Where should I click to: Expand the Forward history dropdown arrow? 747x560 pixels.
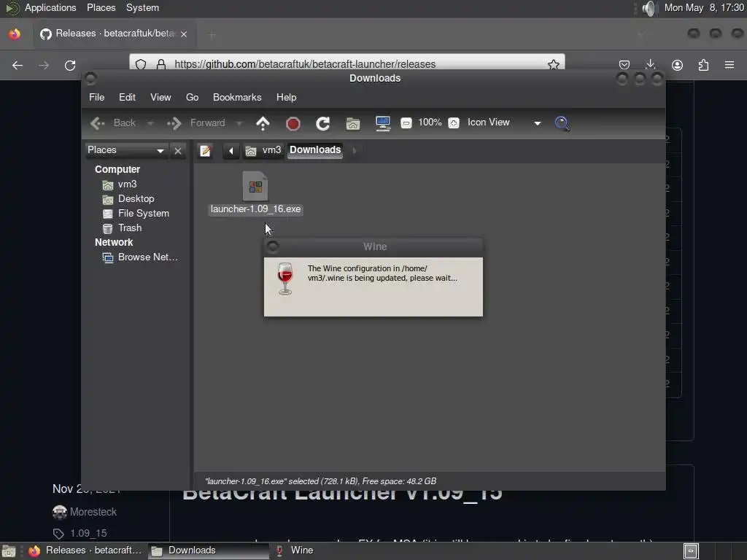239,123
